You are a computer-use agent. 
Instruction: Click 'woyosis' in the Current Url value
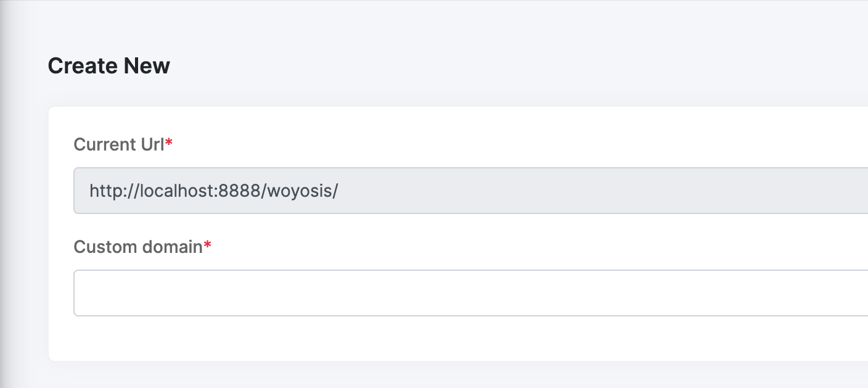click(300, 191)
